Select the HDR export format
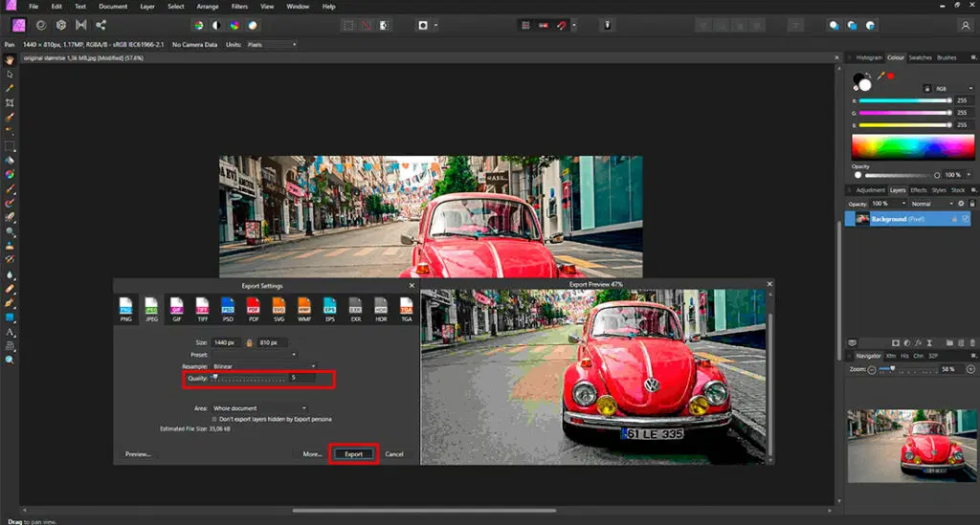The width and height of the screenshot is (980, 525). coord(381,309)
